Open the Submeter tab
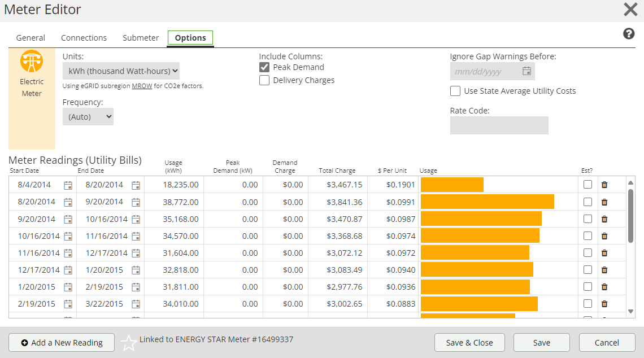The height and width of the screenshot is (358, 644). pos(141,38)
